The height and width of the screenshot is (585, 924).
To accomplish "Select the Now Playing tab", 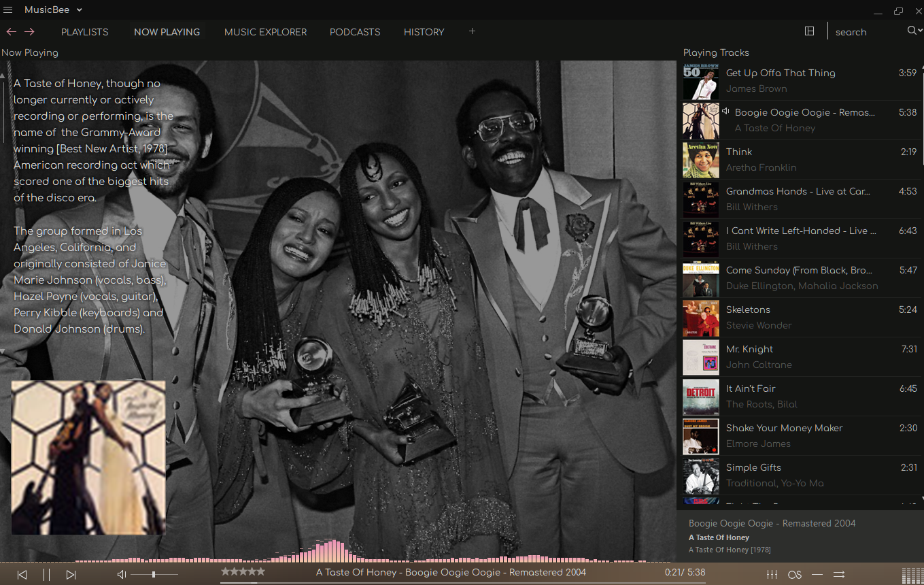I will click(167, 32).
